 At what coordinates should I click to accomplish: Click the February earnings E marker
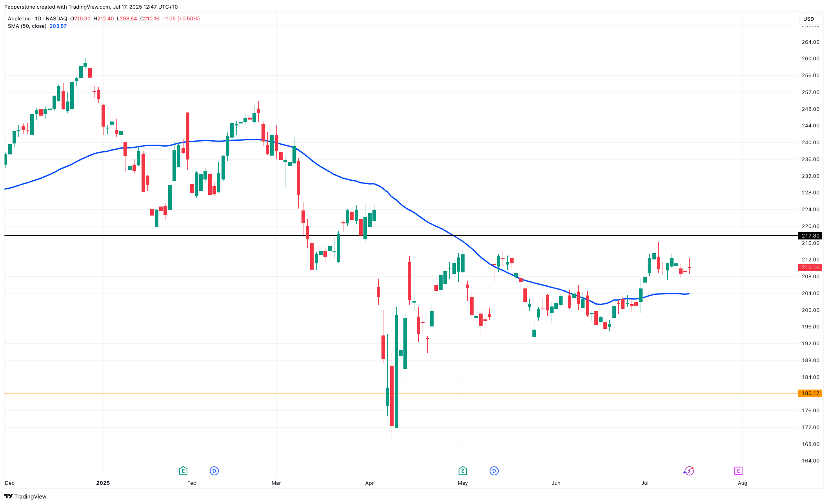click(x=183, y=471)
